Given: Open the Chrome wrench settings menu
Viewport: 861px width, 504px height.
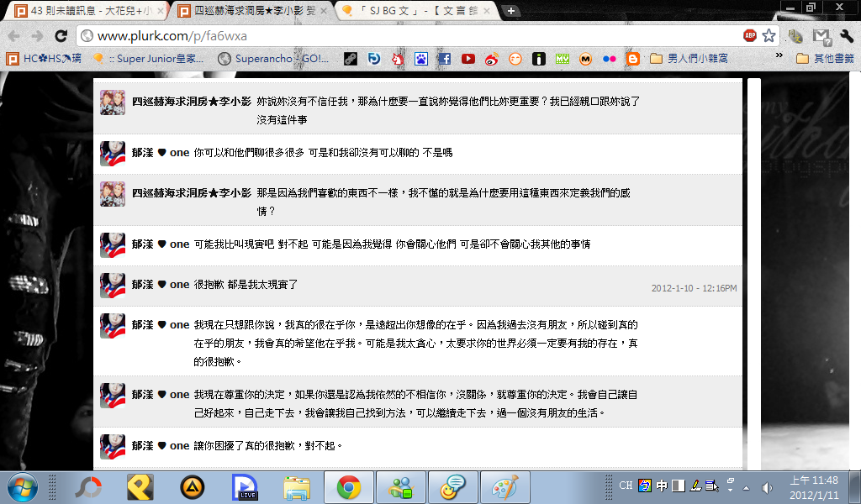Looking at the screenshot, I should (846, 36).
